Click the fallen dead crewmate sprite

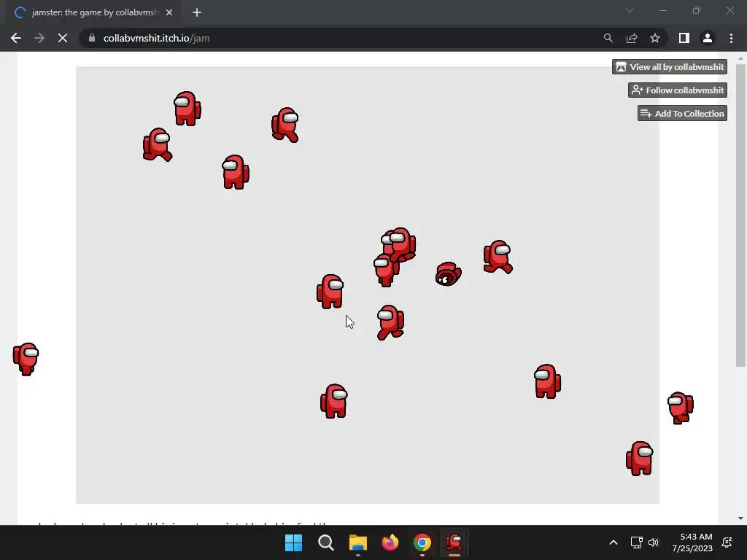pyautogui.click(x=449, y=274)
